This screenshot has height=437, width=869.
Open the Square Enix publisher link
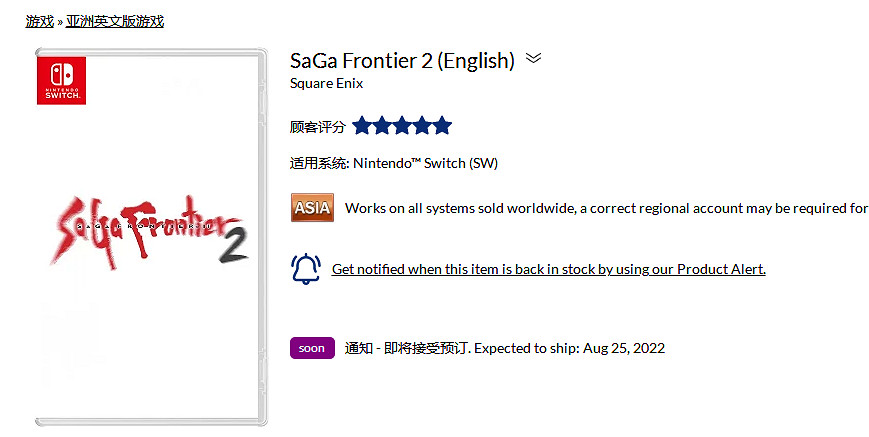pos(326,83)
